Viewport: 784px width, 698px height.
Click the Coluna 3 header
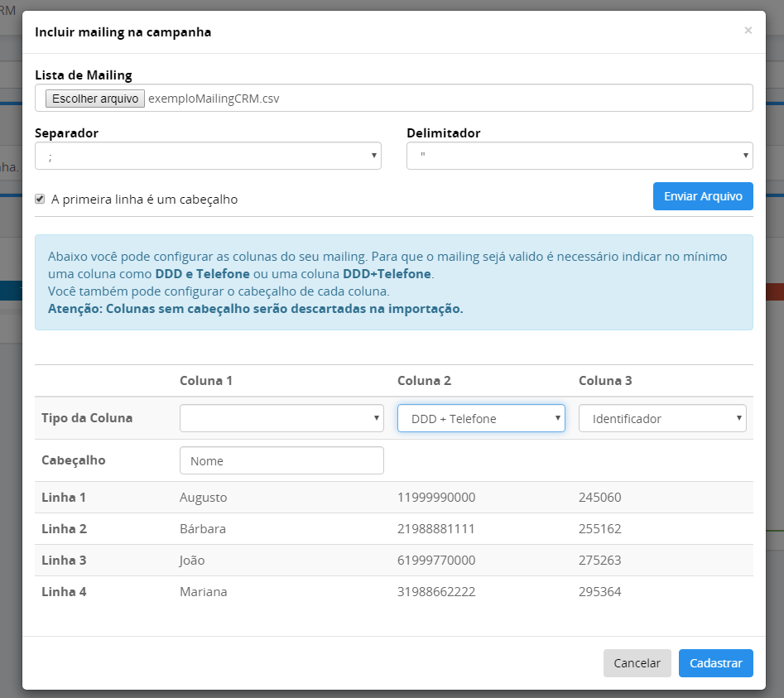pyautogui.click(x=605, y=381)
